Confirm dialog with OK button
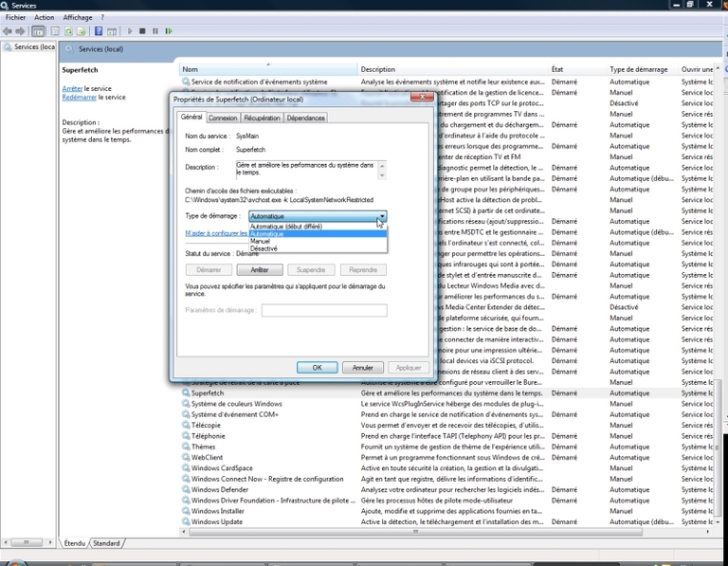Screen dimensions: 728x566 point(318,367)
